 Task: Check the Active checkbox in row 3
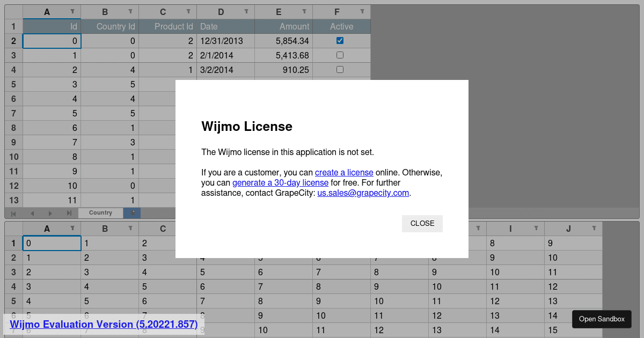point(340,55)
